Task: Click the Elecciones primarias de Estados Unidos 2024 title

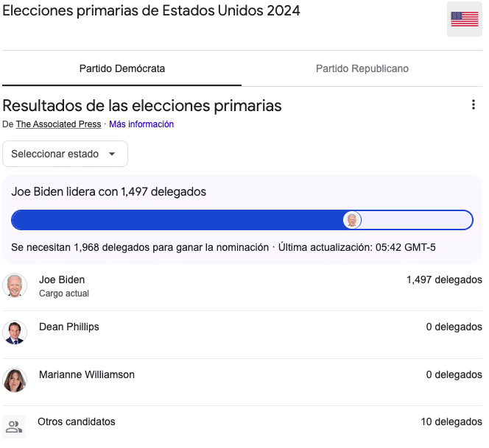Action: click(x=151, y=11)
